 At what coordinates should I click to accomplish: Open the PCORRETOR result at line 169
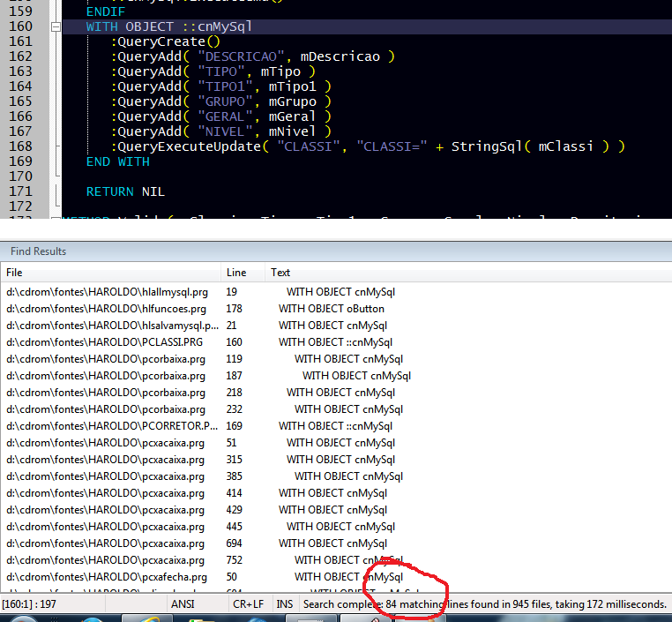(x=106, y=426)
